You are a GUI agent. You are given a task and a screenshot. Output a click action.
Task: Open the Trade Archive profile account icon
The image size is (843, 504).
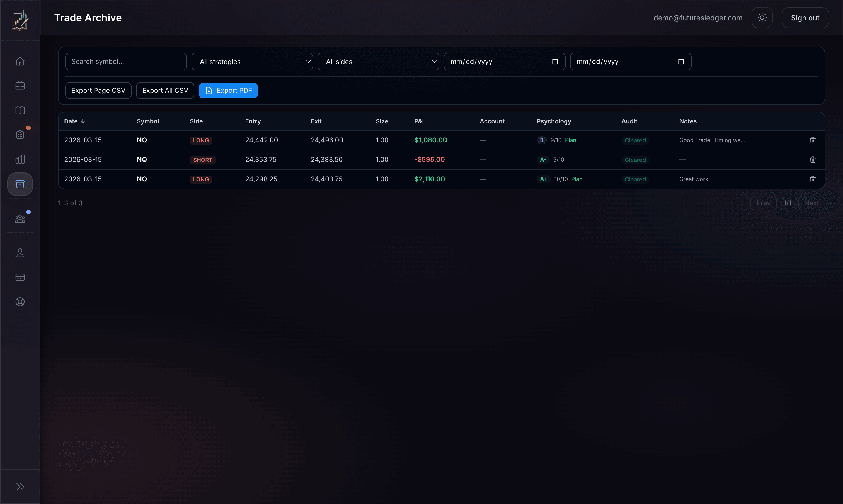[20, 253]
